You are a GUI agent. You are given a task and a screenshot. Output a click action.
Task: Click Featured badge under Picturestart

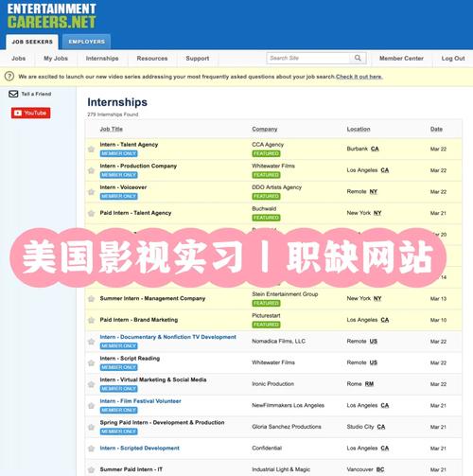(x=266, y=325)
